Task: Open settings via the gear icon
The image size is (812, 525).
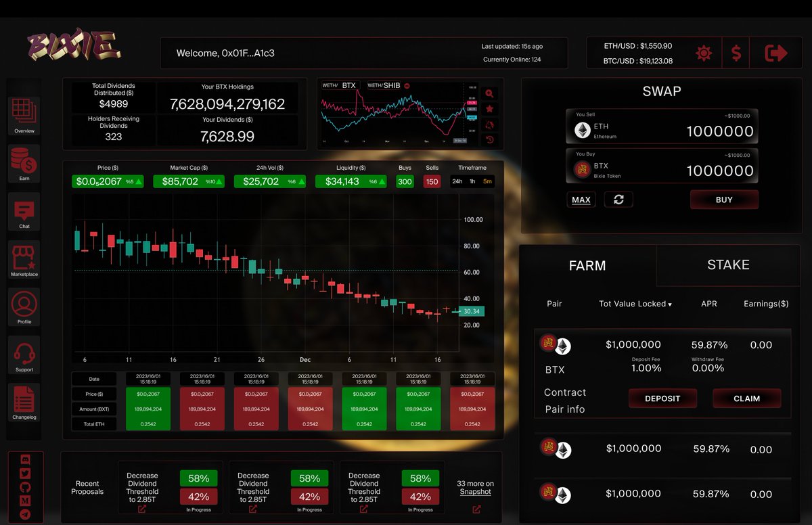Action: [x=704, y=53]
